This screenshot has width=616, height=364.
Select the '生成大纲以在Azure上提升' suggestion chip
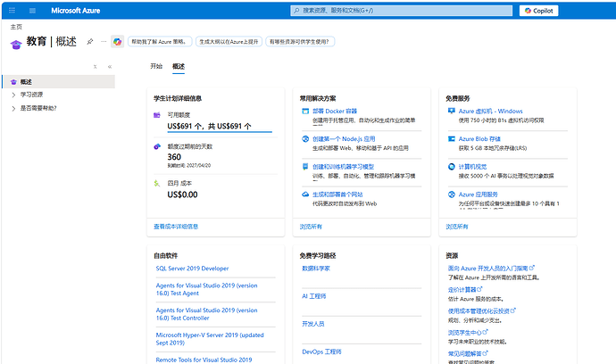[229, 42]
